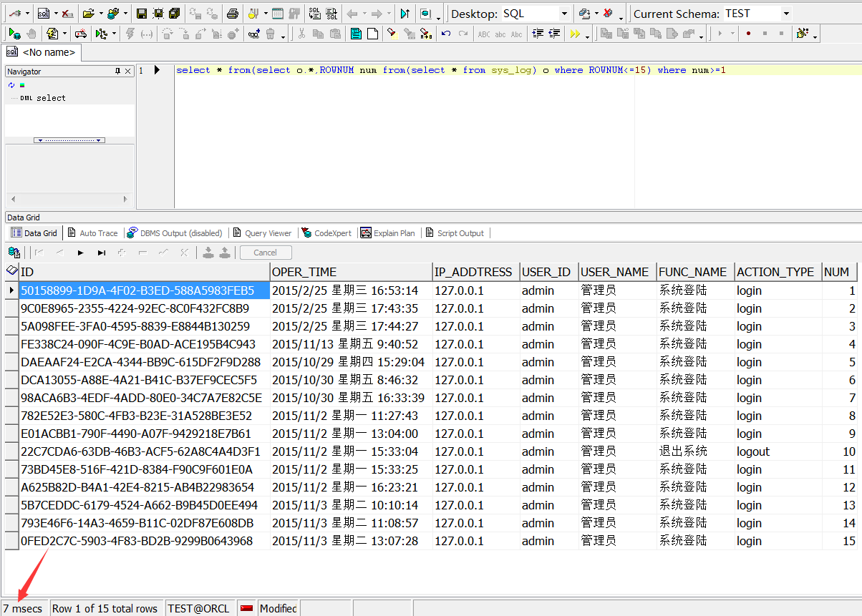Select the <No name> editor tab
Image resolution: width=862 pixels, height=616 pixels.
click(x=41, y=52)
